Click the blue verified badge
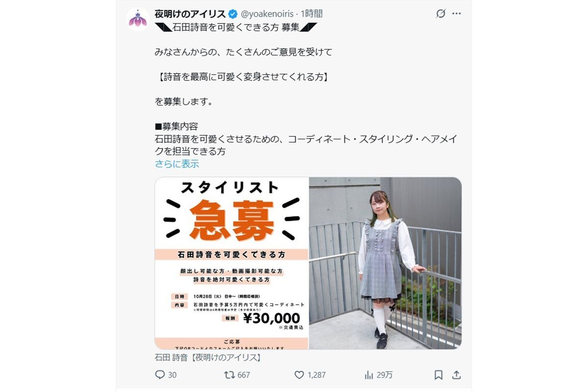The height and width of the screenshot is (392, 588). click(234, 14)
